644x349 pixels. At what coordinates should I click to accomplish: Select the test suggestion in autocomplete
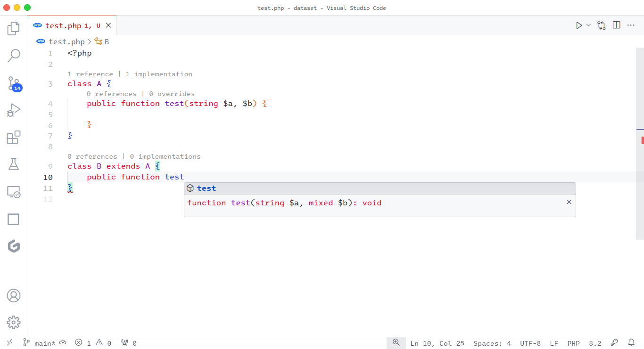380,188
